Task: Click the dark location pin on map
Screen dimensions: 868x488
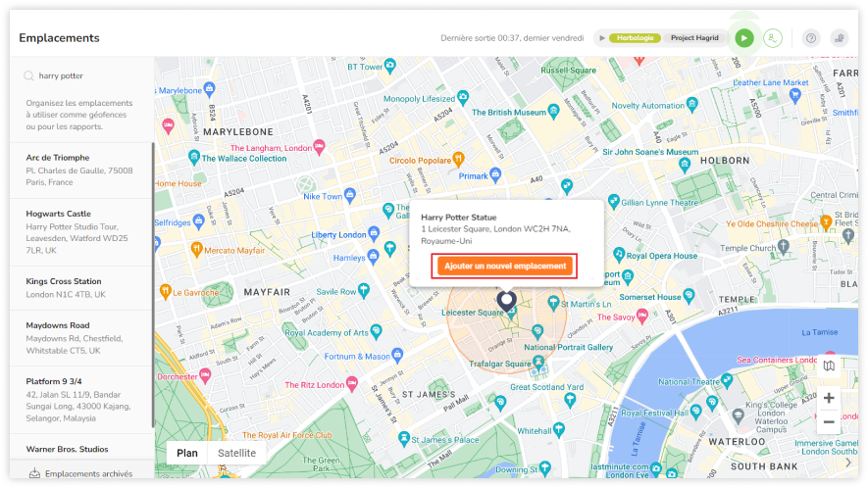Action: [506, 302]
